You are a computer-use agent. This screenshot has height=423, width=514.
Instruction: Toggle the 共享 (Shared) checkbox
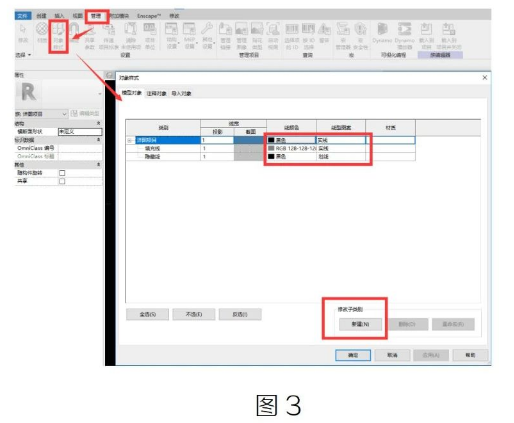click(62, 181)
